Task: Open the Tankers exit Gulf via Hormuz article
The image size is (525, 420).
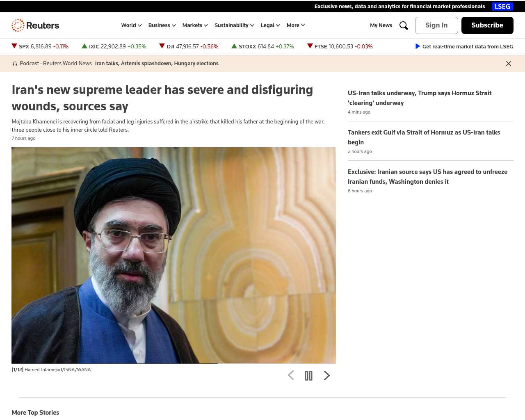Action: tap(424, 137)
